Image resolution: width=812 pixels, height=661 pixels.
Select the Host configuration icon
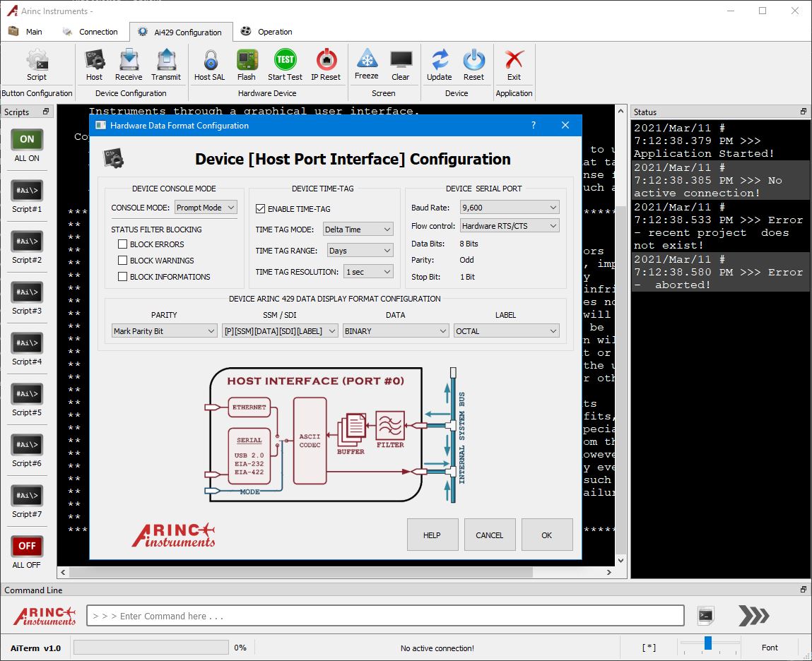(x=94, y=64)
